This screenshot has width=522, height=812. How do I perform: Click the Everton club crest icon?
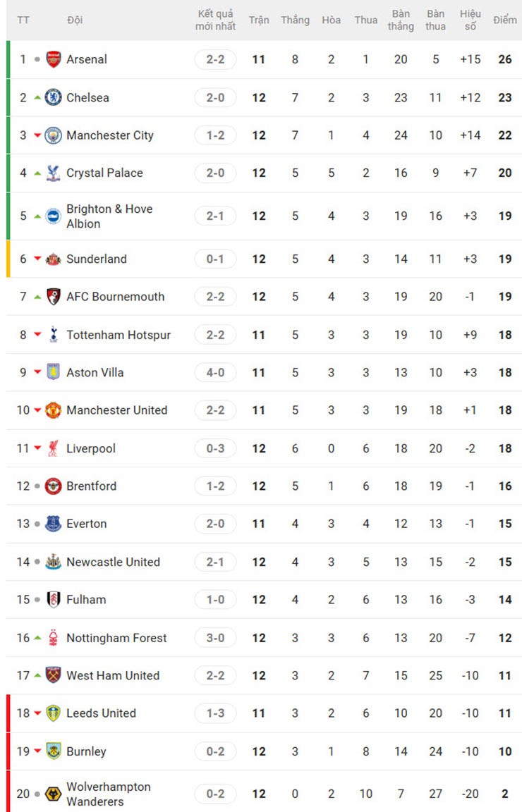click(54, 524)
